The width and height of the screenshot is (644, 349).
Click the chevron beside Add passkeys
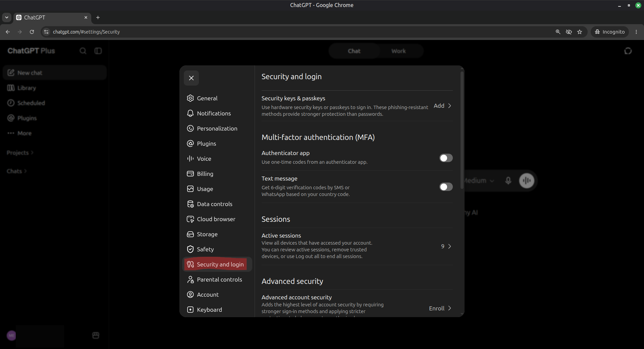coord(449,106)
